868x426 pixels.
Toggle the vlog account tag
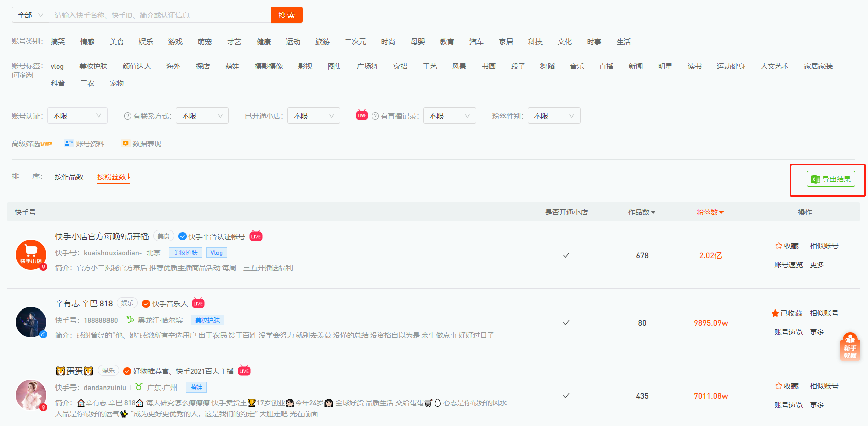coord(57,66)
